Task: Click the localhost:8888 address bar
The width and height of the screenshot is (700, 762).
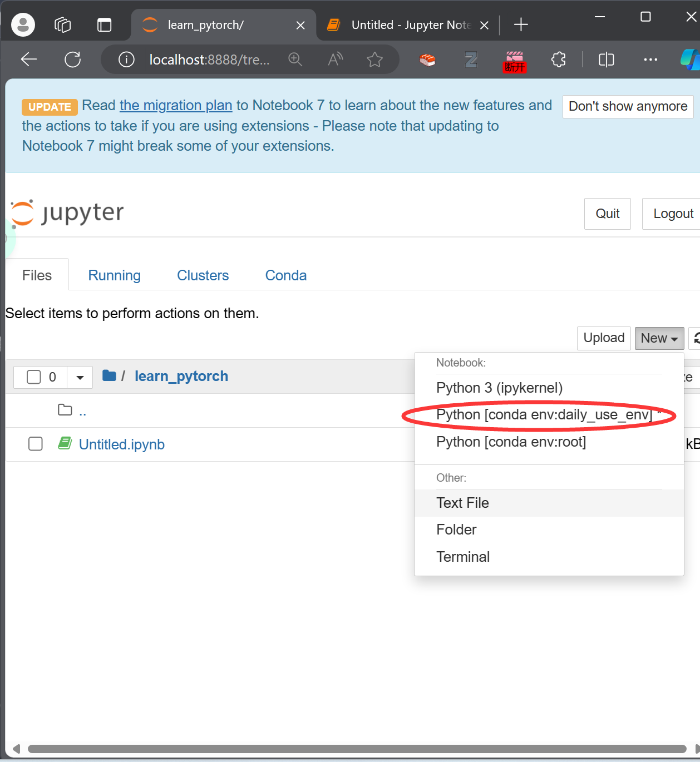Action: (x=209, y=60)
